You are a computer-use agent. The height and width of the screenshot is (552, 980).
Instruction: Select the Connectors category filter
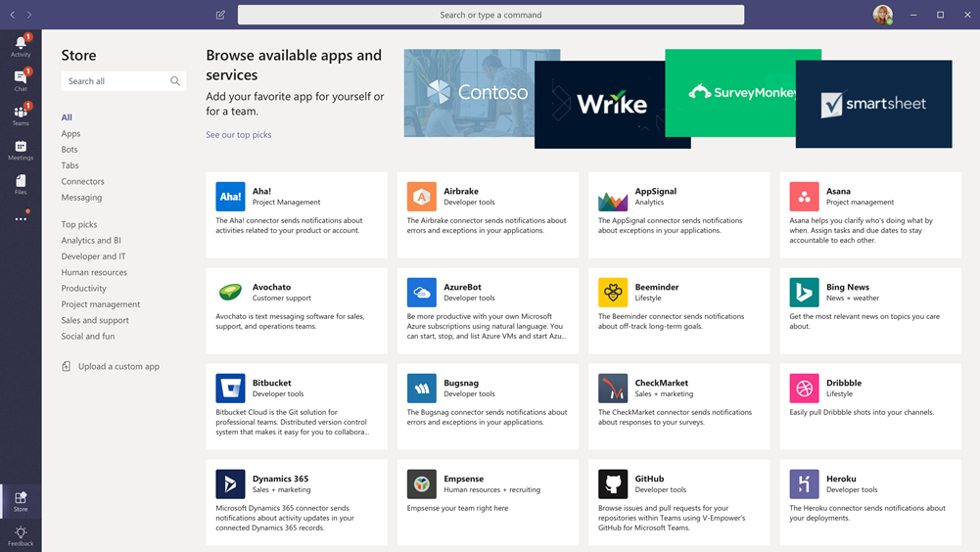(82, 181)
